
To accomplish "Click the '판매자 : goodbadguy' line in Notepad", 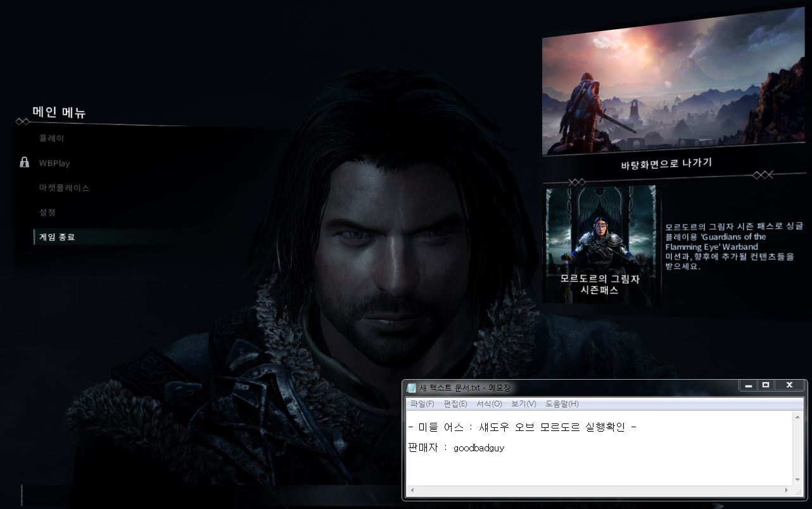I will [x=457, y=448].
